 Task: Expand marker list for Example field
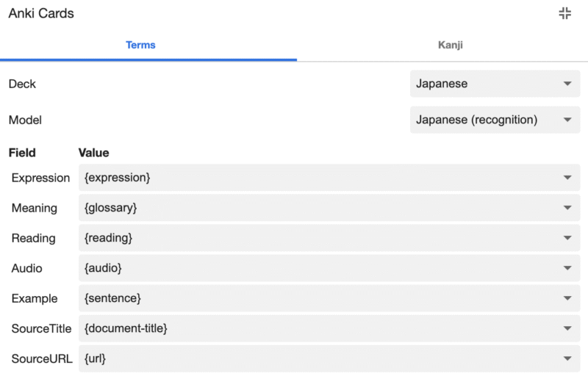point(567,298)
